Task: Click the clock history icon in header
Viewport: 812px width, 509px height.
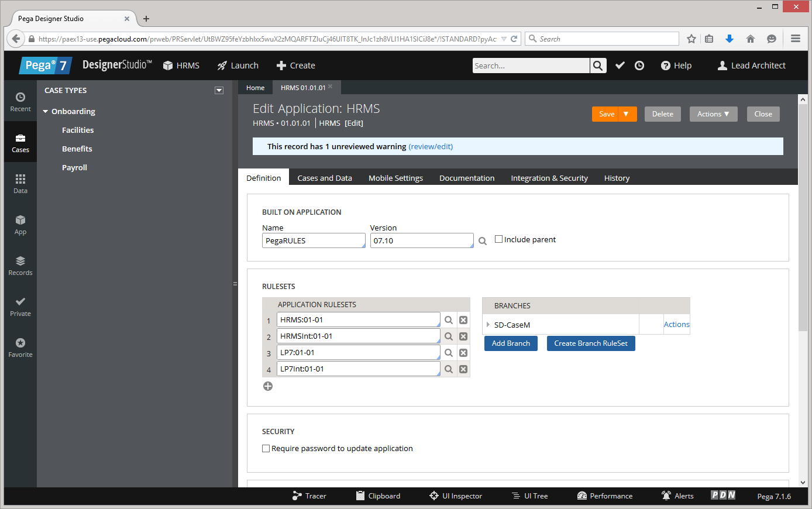Action: pos(639,66)
